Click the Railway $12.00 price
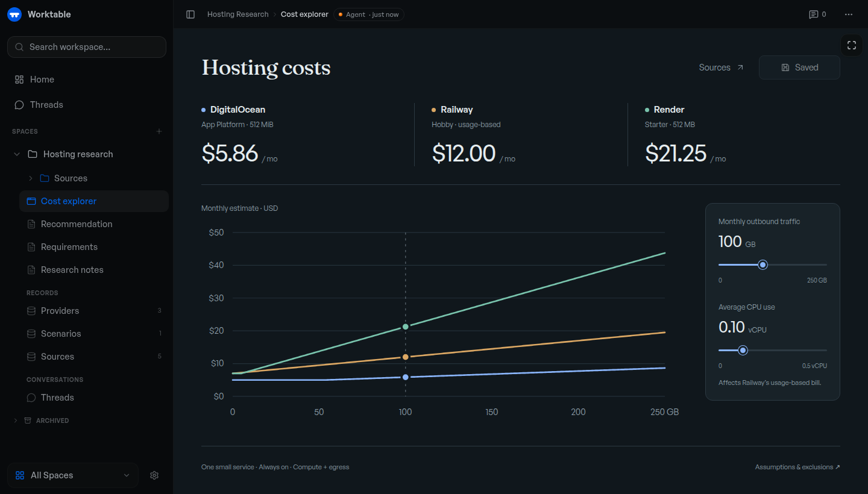Image resolution: width=868 pixels, height=494 pixels. click(x=464, y=154)
